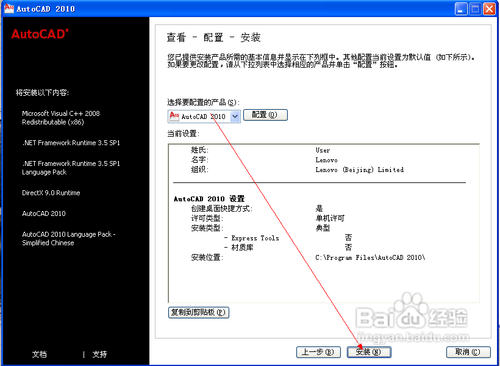This screenshot has width=500, height=366.
Task: Minimize the AutoCAD 2010 installer window
Action: 461,9
